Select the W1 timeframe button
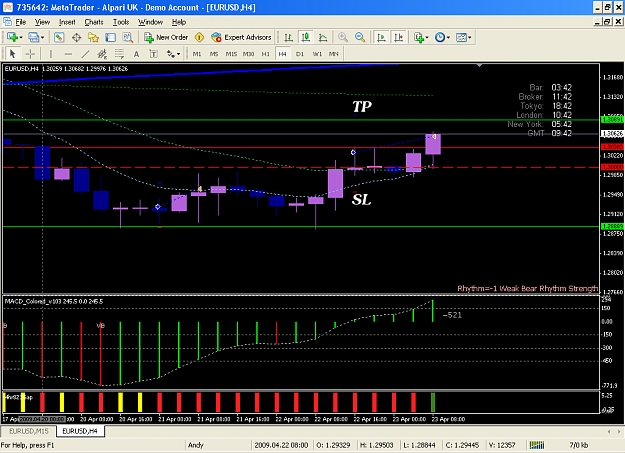This screenshot has height=453, width=625. tap(317, 54)
